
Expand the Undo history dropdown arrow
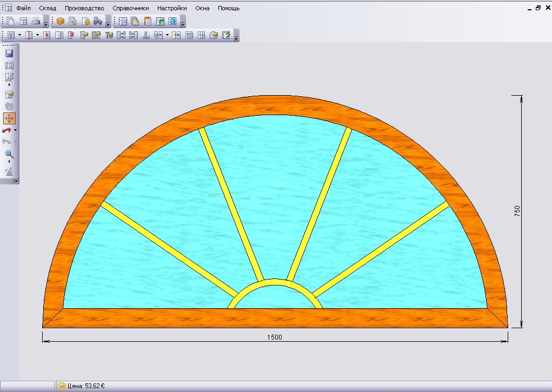coord(15,130)
